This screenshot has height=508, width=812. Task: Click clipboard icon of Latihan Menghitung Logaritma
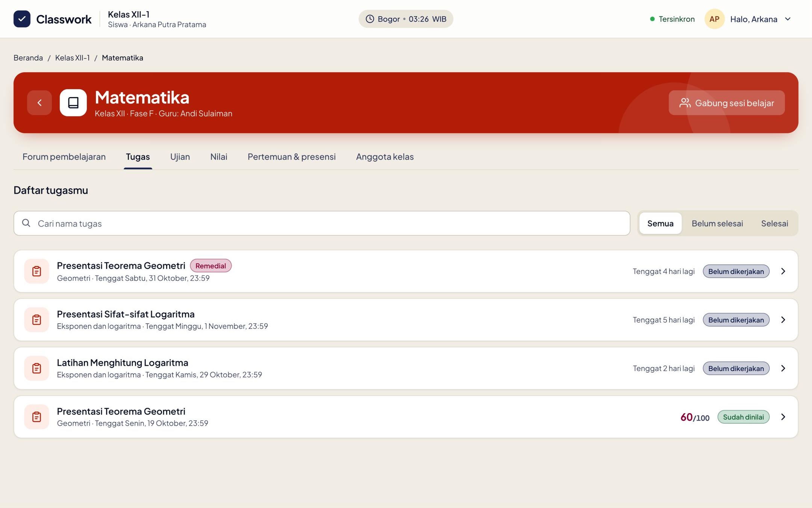point(37,368)
